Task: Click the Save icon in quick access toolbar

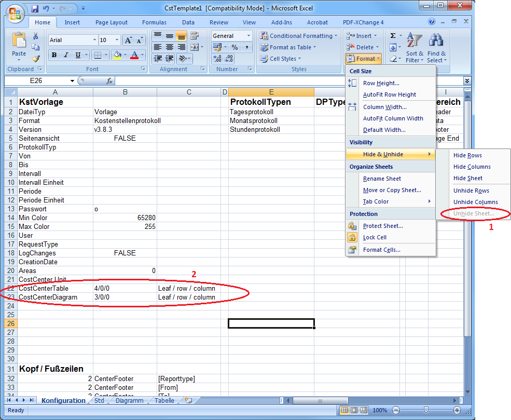Action: pyautogui.click(x=35, y=9)
